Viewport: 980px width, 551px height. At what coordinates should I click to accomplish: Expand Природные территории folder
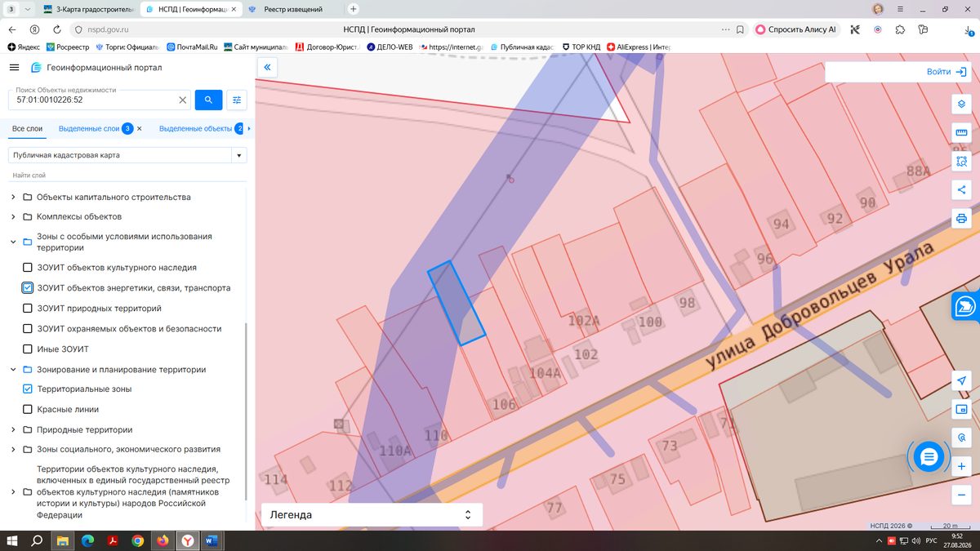pos(13,430)
